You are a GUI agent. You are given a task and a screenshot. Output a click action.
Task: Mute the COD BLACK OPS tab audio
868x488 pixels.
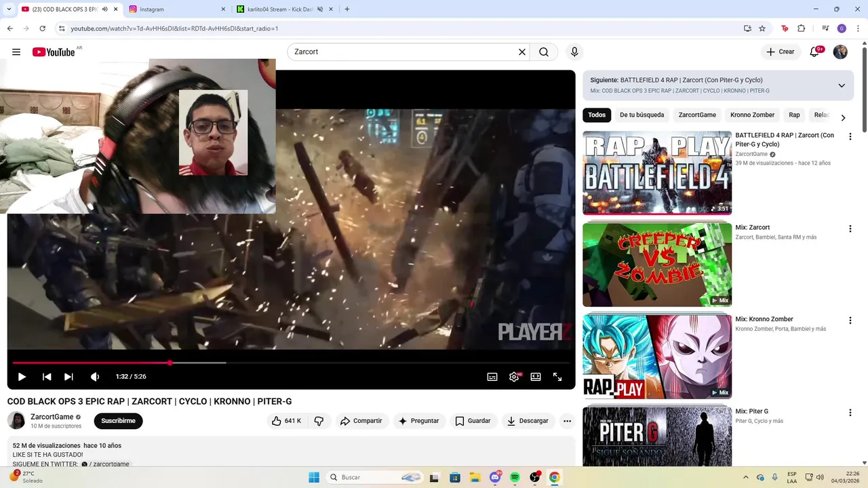[x=104, y=9]
